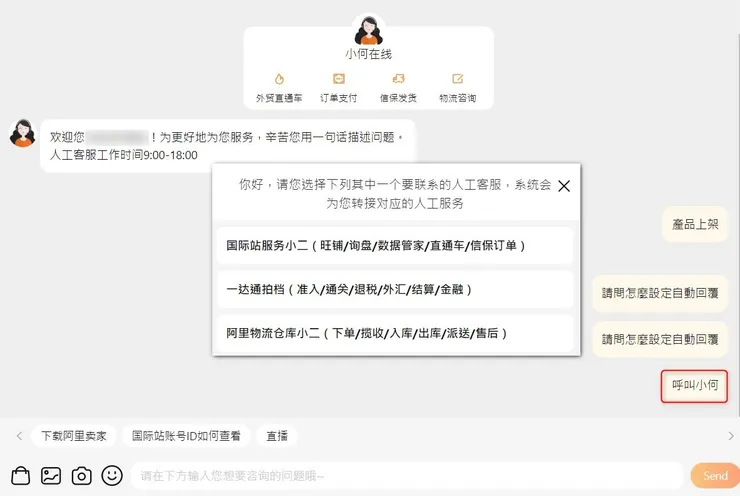Click the lower 請問怎麼設定自動回覆 message bubble
The image size is (740, 496).
pyautogui.click(x=660, y=339)
